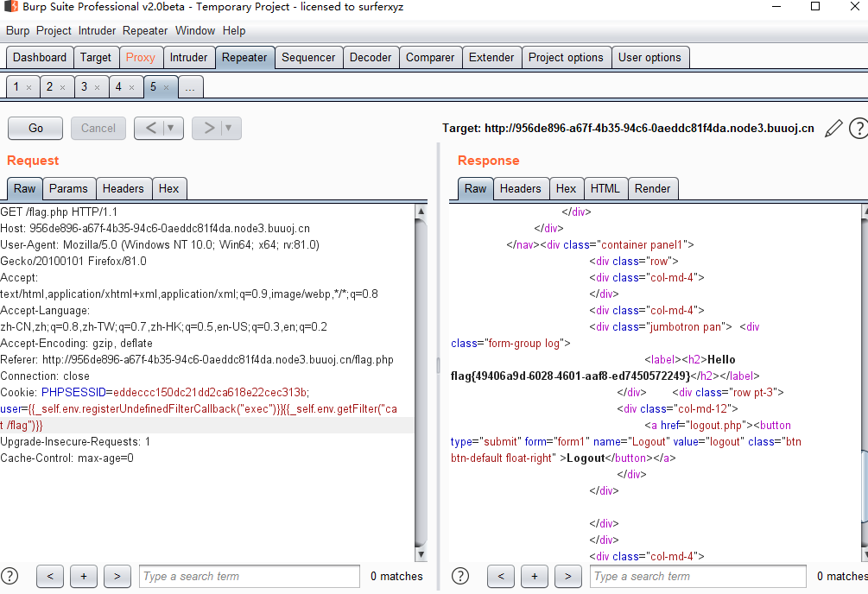The image size is (868, 594).
Task: Go to next request search match
Action: click(x=117, y=576)
